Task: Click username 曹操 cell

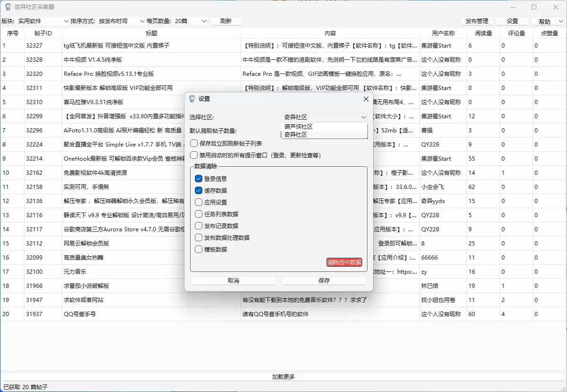Action: (443, 131)
